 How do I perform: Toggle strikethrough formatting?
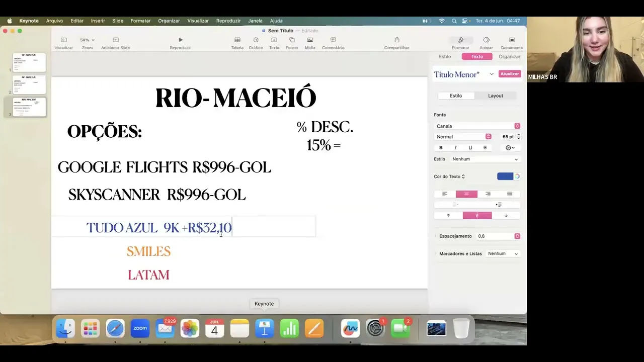click(485, 148)
